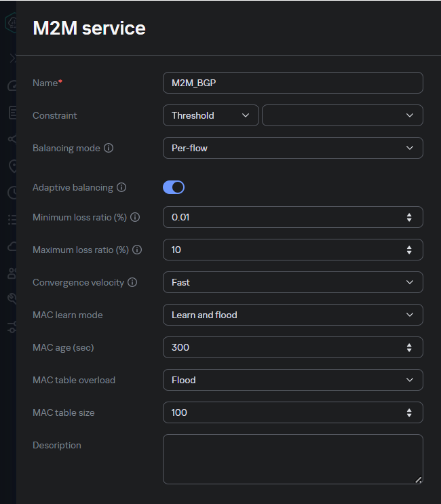Click inside the Description text area
This screenshot has height=504, width=441.
[x=292, y=459]
